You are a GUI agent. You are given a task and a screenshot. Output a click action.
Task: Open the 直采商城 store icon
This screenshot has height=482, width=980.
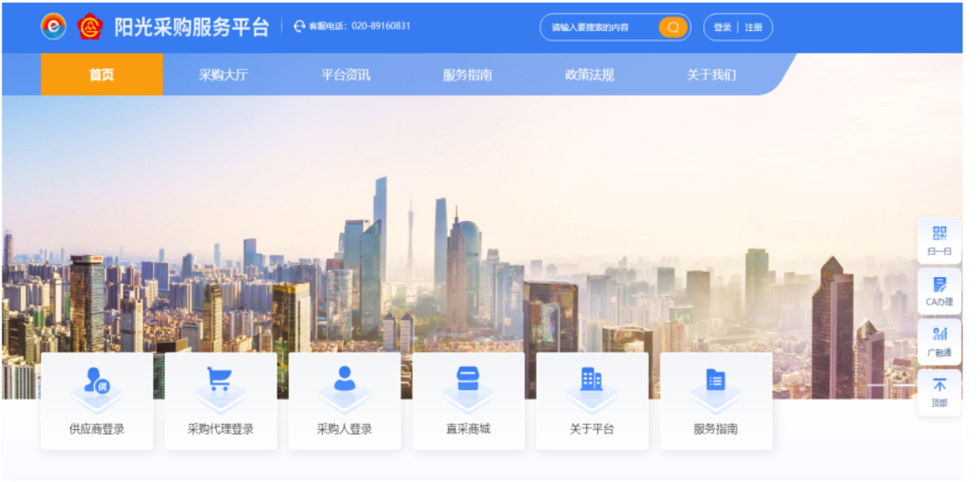coord(468,380)
